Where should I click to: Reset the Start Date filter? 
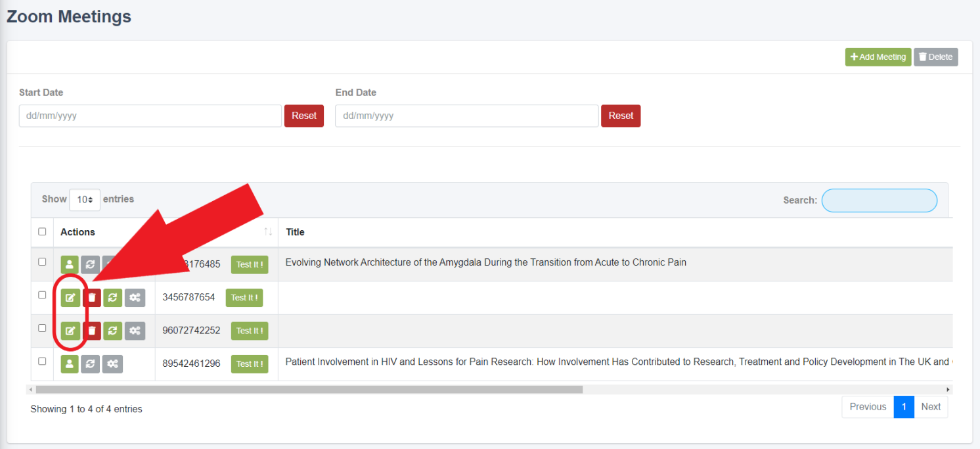304,116
